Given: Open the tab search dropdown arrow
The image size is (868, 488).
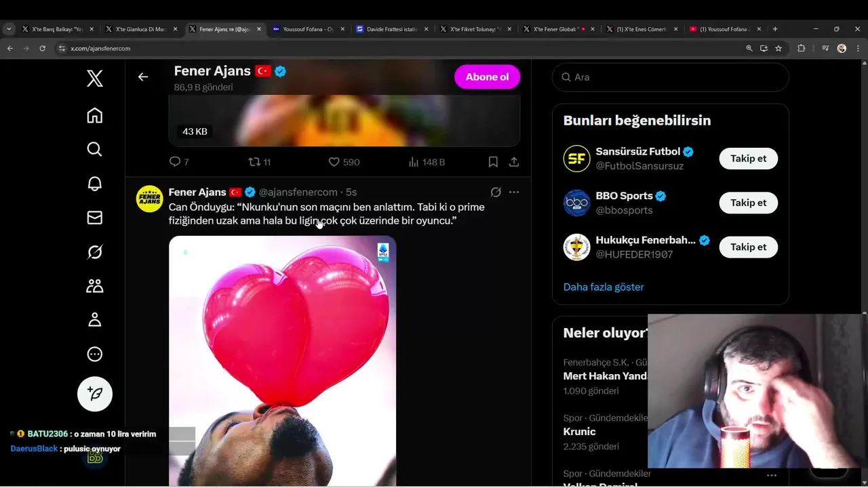Looking at the screenshot, I should 9,29.
